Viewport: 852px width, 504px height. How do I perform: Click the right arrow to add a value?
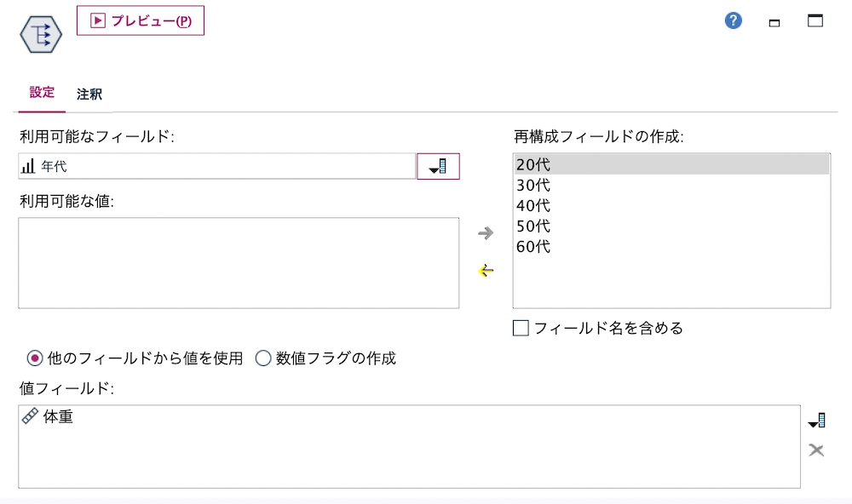[x=485, y=233]
